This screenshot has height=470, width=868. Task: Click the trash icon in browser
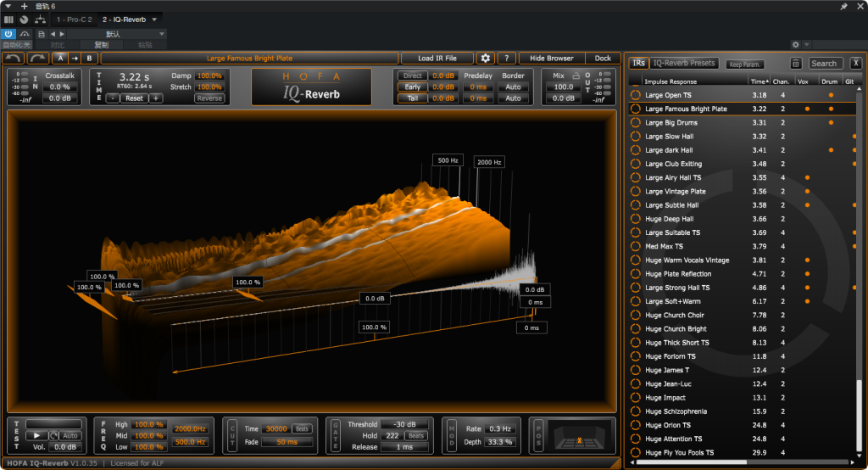795,63
